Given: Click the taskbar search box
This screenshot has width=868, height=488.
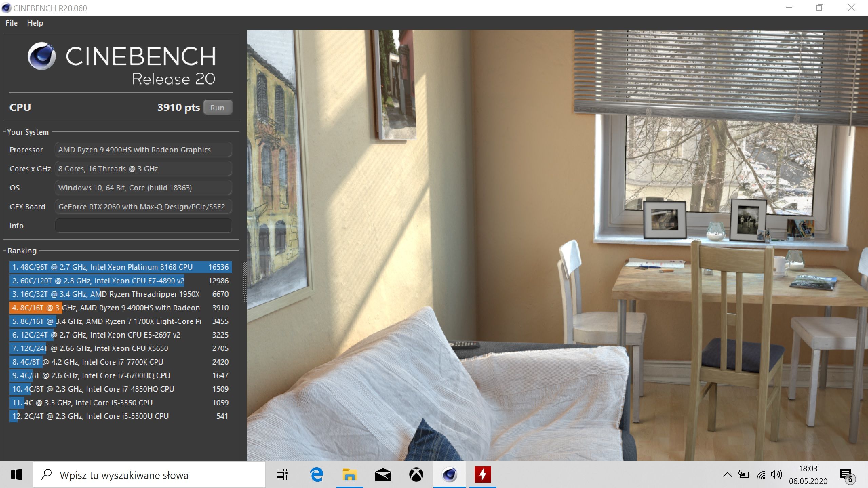Looking at the screenshot, I should click(149, 474).
